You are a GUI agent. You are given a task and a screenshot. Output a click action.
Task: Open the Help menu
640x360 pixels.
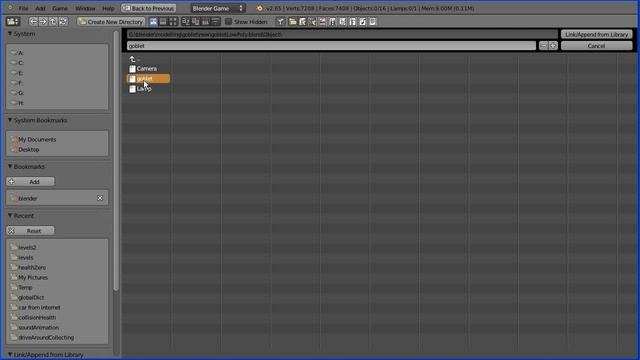[108, 8]
